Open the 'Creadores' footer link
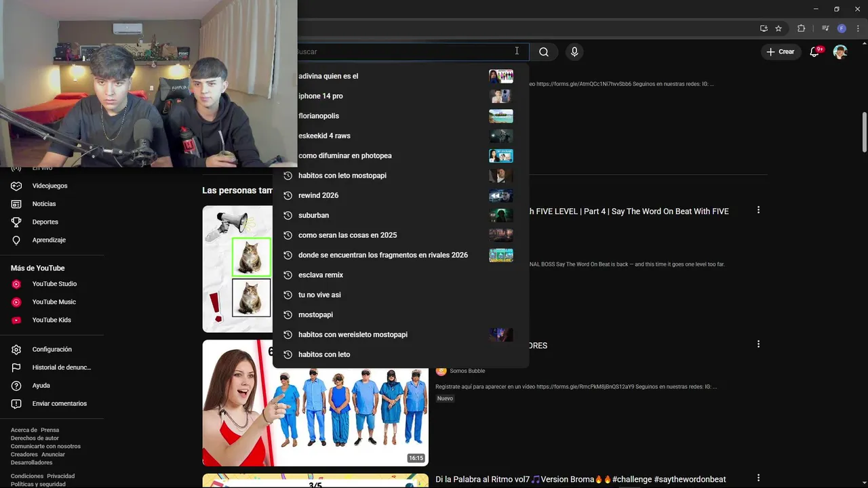This screenshot has width=868, height=488. pyautogui.click(x=24, y=454)
